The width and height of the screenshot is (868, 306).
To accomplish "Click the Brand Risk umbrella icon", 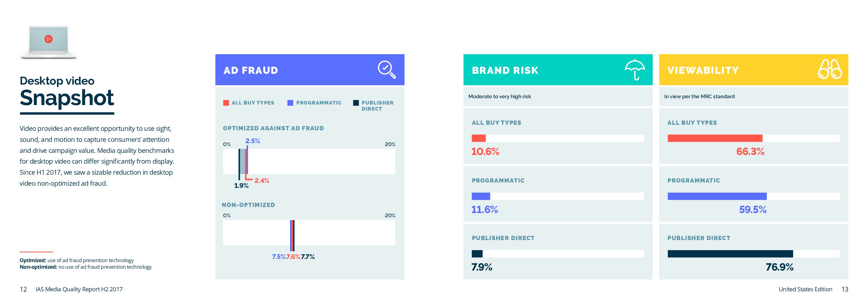I will click(635, 70).
